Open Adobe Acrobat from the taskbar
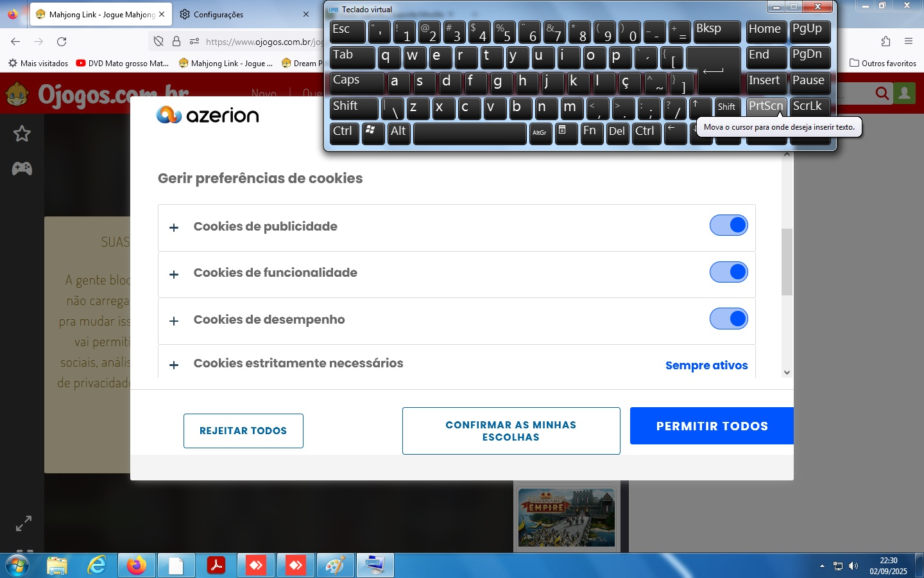This screenshot has height=578, width=924. tap(216, 566)
